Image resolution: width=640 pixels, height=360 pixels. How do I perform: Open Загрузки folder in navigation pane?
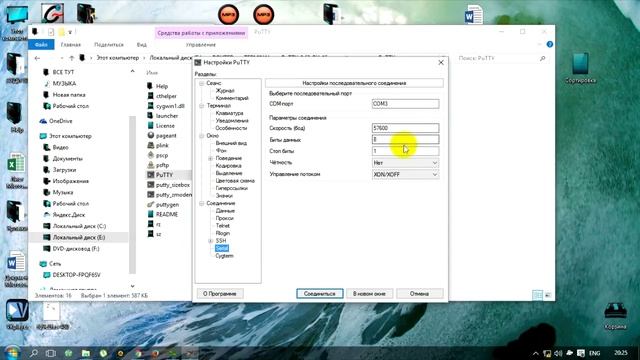(64, 170)
